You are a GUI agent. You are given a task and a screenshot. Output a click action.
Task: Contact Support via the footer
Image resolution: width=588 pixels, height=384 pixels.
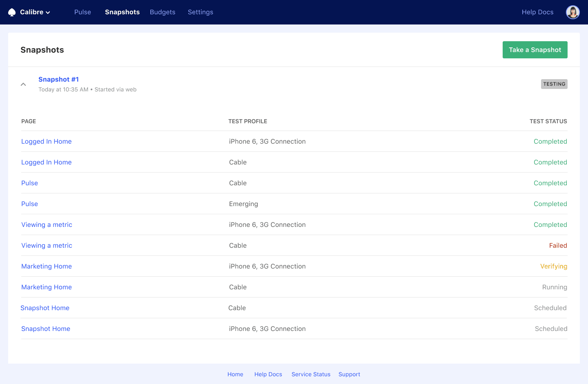349,374
